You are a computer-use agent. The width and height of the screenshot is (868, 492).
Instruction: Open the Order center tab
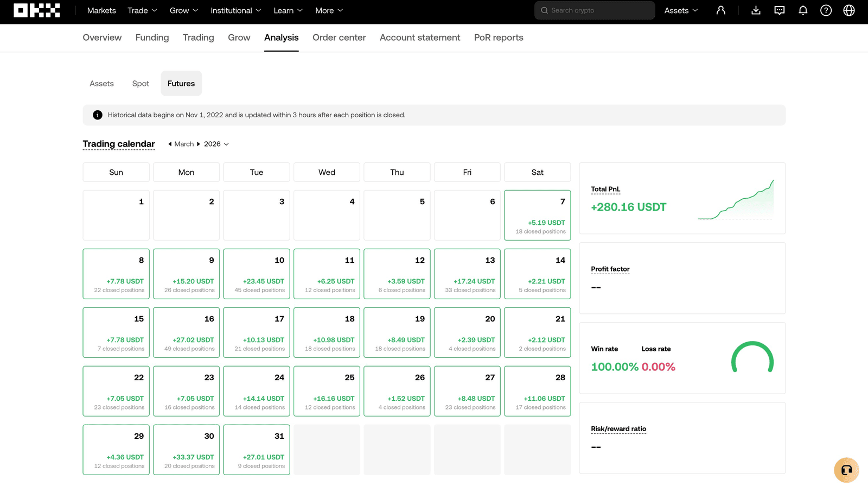[339, 37]
